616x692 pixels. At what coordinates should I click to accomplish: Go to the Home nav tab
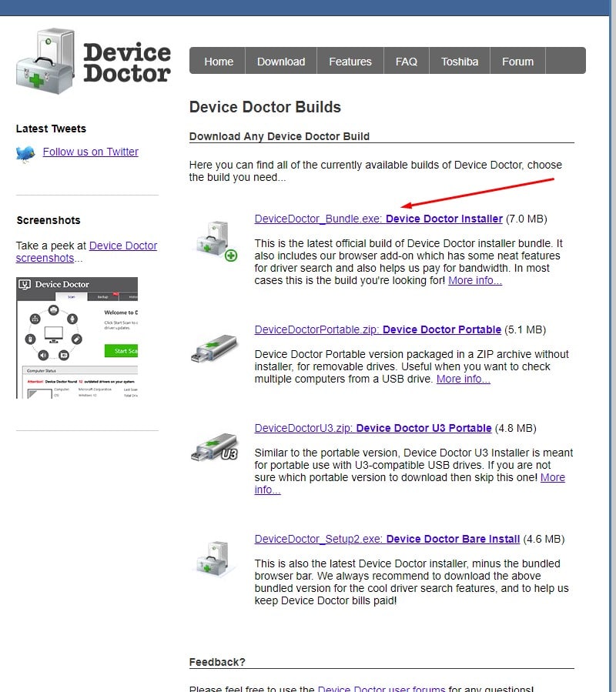pos(219,62)
